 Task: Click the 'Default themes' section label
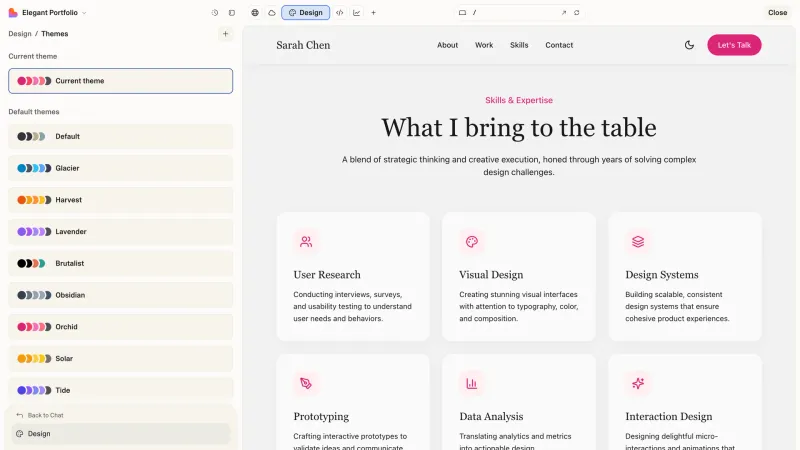click(x=34, y=112)
